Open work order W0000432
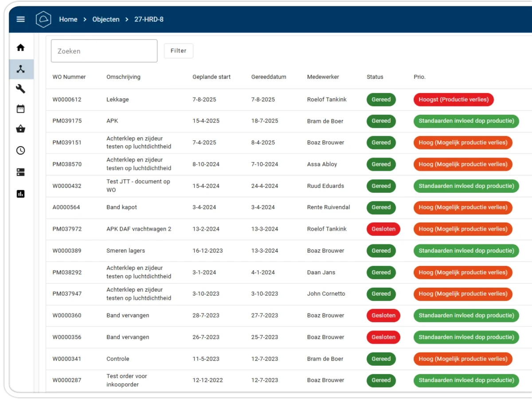Screen dimensions: 532x399 click(67, 186)
